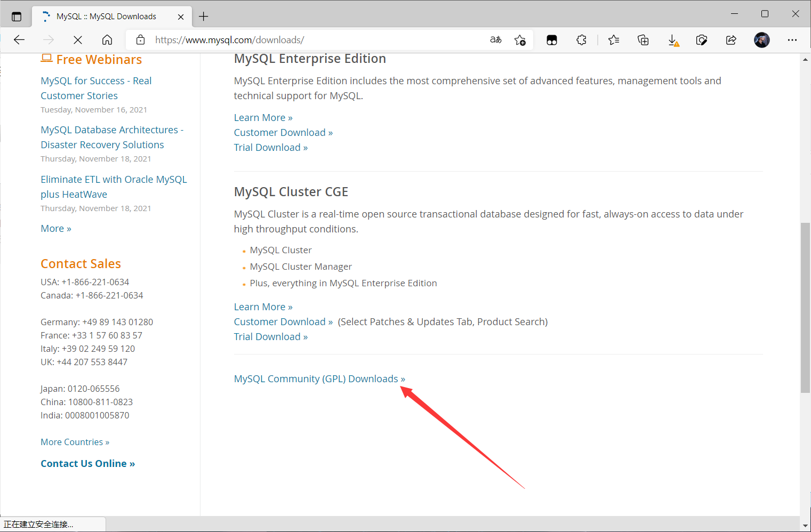
Task: Follow the MySQL Community (GPL) Downloads link
Action: click(x=318, y=378)
